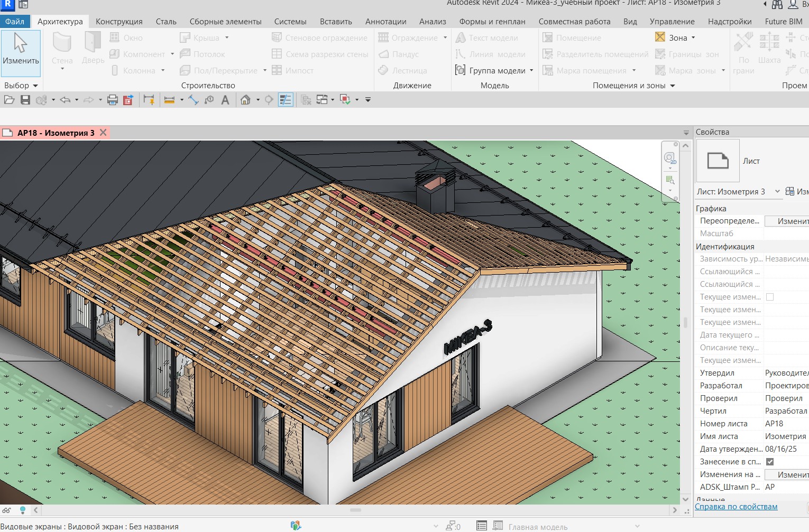Uncheck the Занесение в список checkbox
809x532 pixels.
tap(770, 462)
